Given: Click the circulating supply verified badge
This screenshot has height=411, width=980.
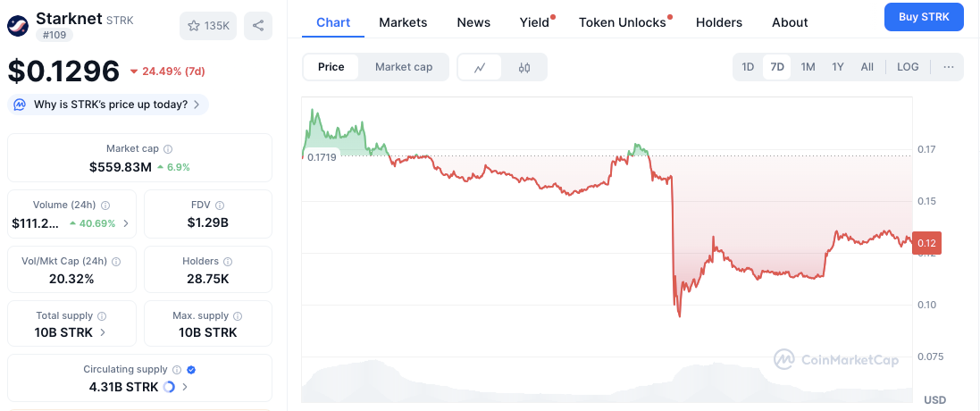Looking at the screenshot, I should coord(192,369).
